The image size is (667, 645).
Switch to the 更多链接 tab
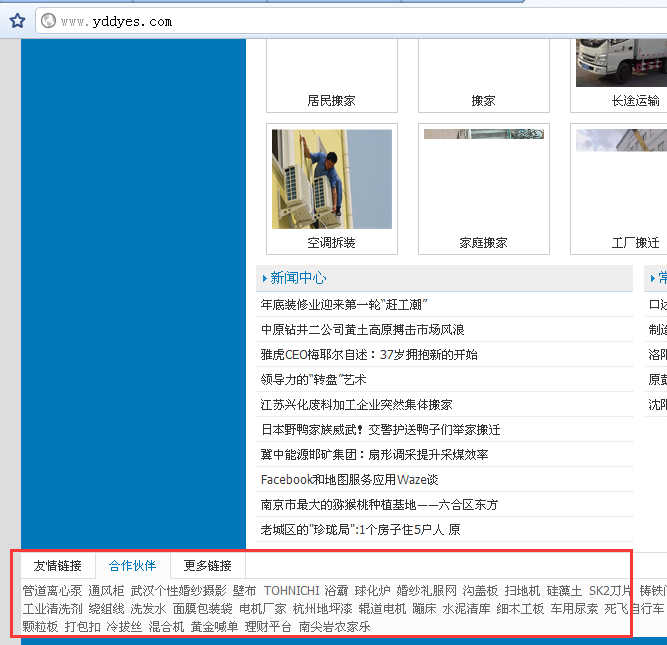pos(207,565)
